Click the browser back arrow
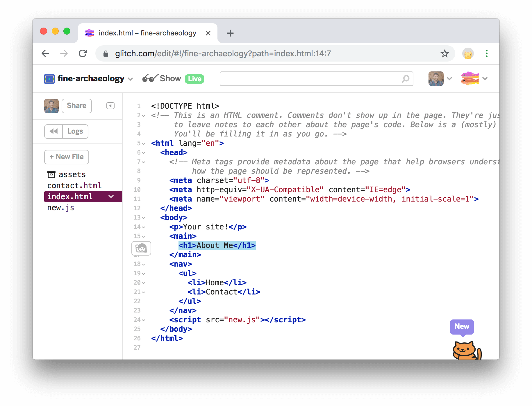 [x=45, y=53]
